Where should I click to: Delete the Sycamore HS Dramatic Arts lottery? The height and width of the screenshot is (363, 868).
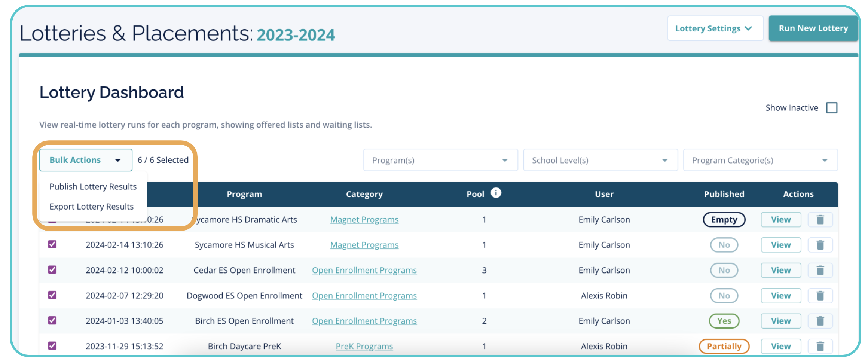tap(820, 220)
